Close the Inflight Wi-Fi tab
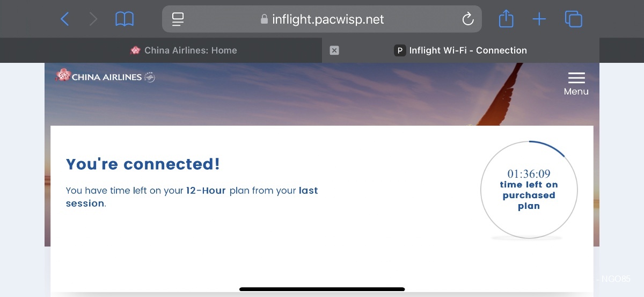The image size is (644, 297). tap(334, 50)
